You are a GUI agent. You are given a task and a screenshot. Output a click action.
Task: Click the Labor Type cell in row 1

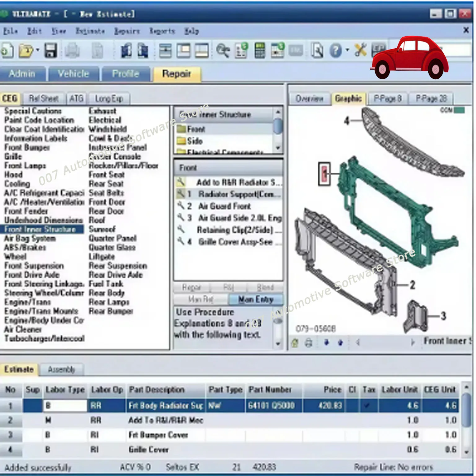(x=65, y=406)
